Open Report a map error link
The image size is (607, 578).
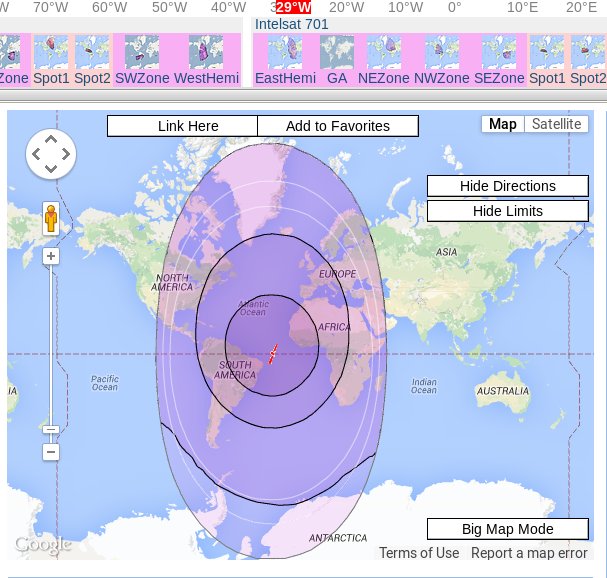click(x=529, y=553)
